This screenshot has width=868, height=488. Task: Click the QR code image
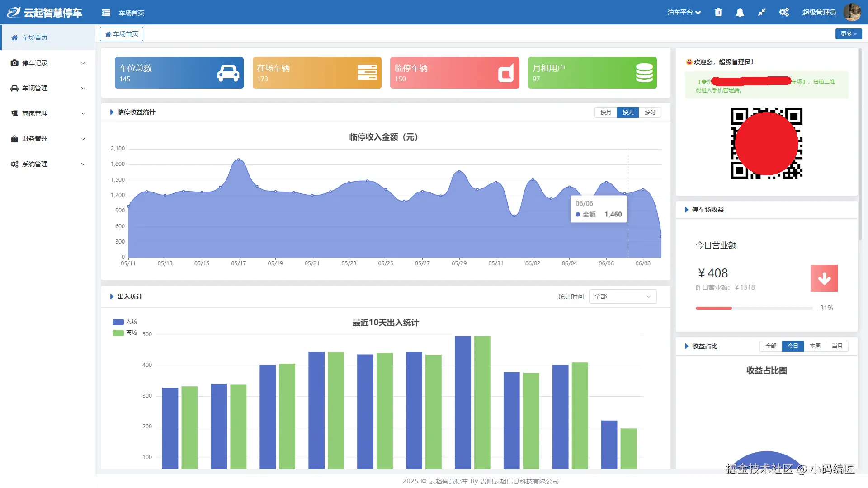point(766,143)
